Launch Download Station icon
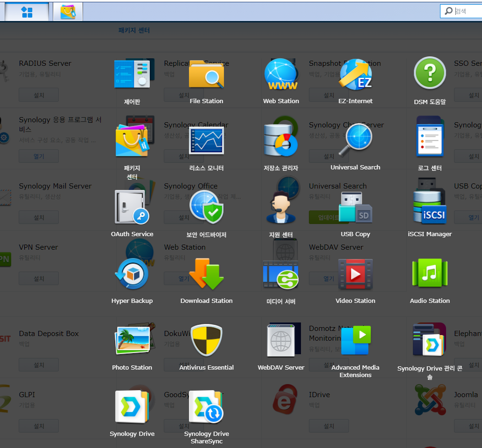 point(206,273)
